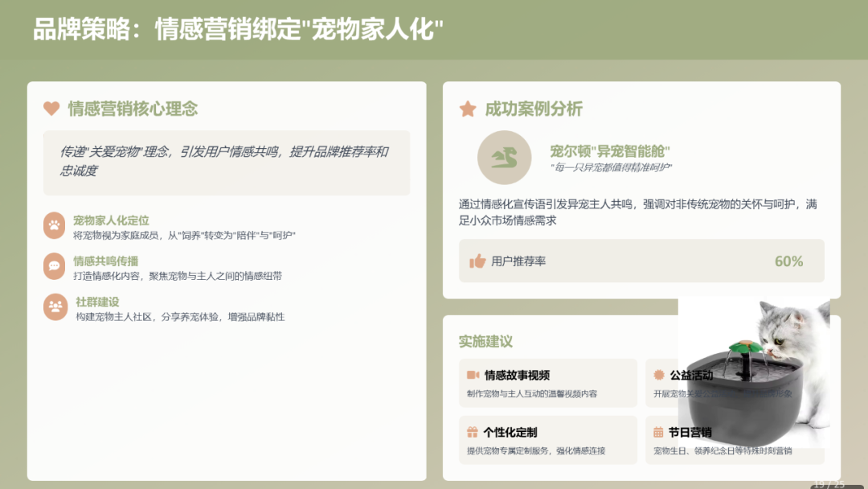868x489 pixels.
Task: Click the chat bubble icon for 情感共鸣传播
Action: 53,267
